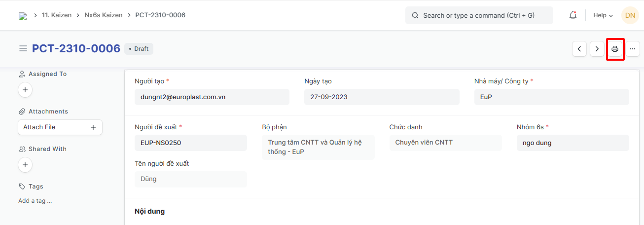Click the home logo in breadcrumb
The height and width of the screenshot is (225, 644).
pyautogui.click(x=23, y=16)
